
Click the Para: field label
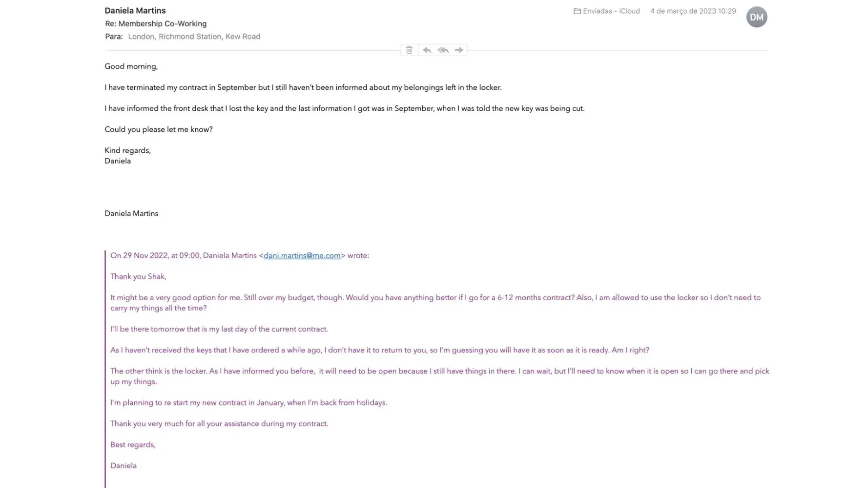(x=114, y=37)
